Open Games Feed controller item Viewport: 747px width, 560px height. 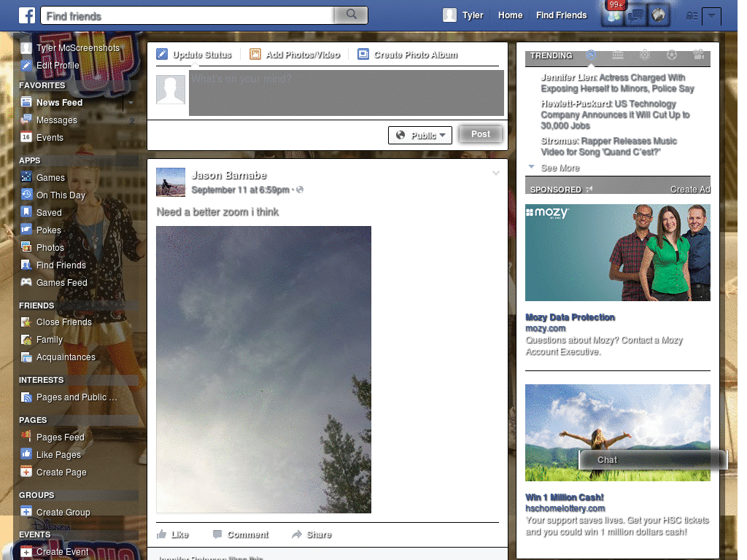click(61, 283)
